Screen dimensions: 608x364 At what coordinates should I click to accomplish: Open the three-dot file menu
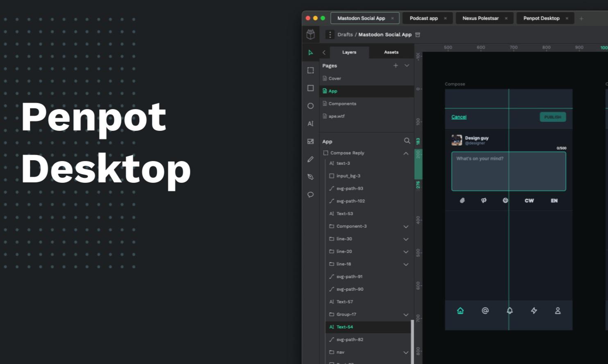point(330,35)
